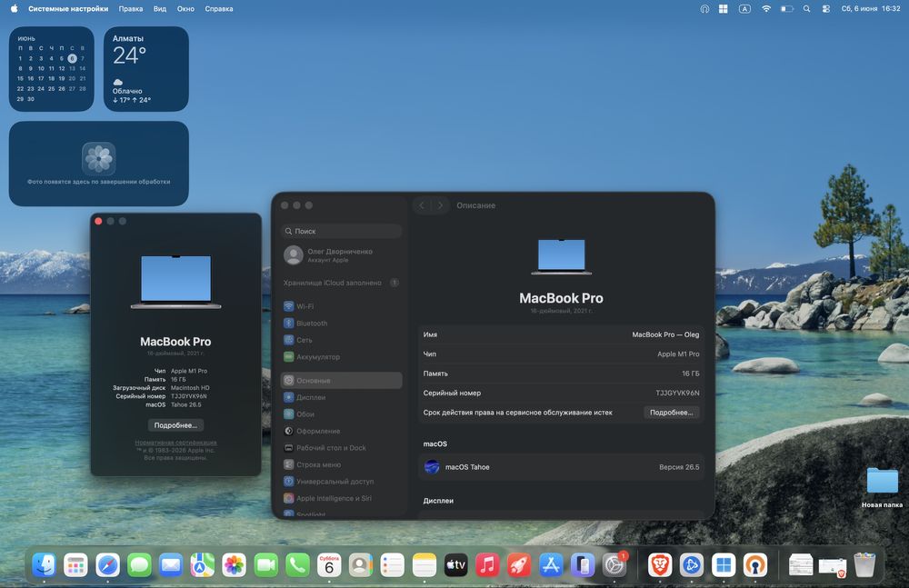The height and width of the screenshot is (588, 909).
Task: Open Apple Intelligence и Siri settings
Action: pos(341,498)
